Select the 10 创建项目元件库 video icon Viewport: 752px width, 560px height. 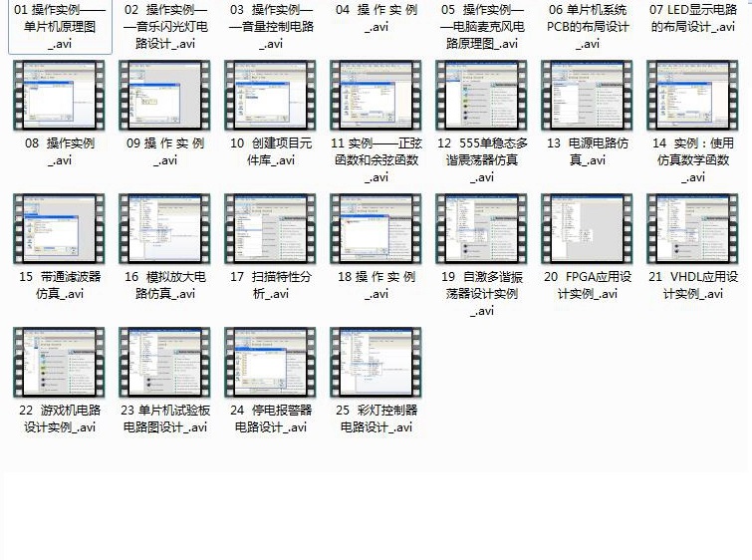pos(270,95)
